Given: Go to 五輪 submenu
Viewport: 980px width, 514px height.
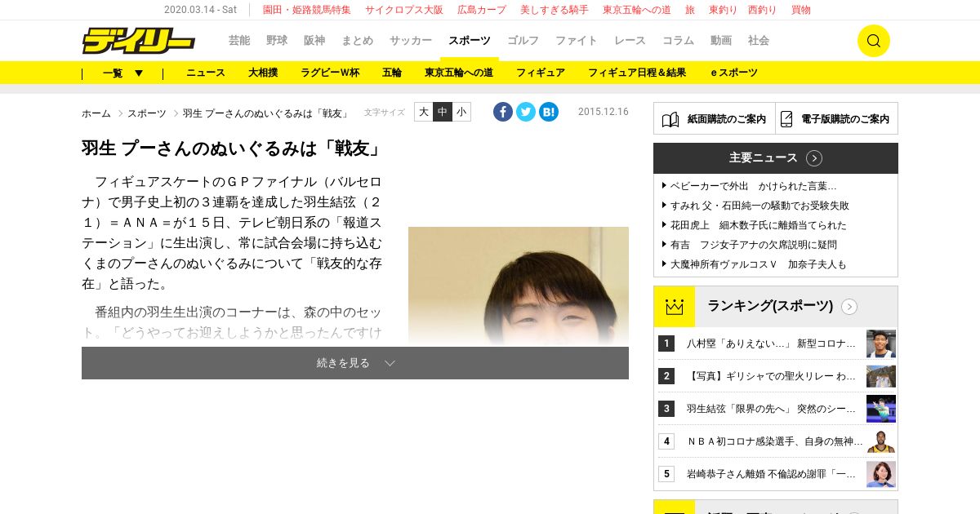Looking at the screenshot, I should pyautogui.click(x=392, y=73).
